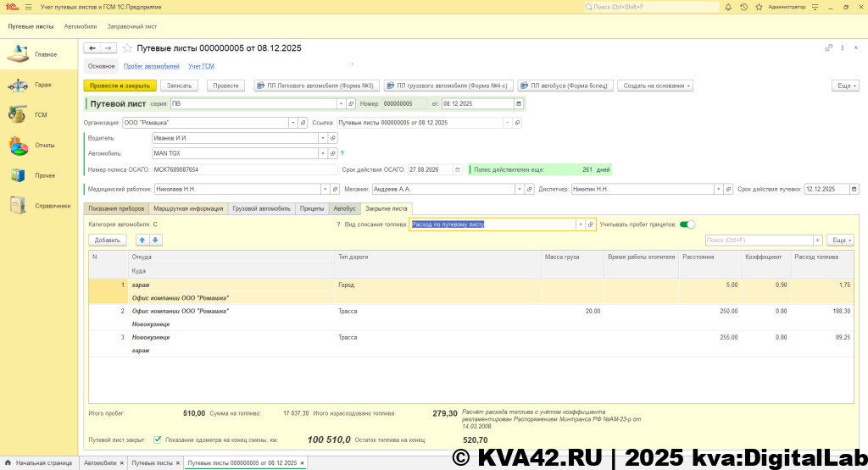Uncheck the Путевой лист закрыт checkbox
868x470 pixels.
pyautogui.click(x=158, y=440)
